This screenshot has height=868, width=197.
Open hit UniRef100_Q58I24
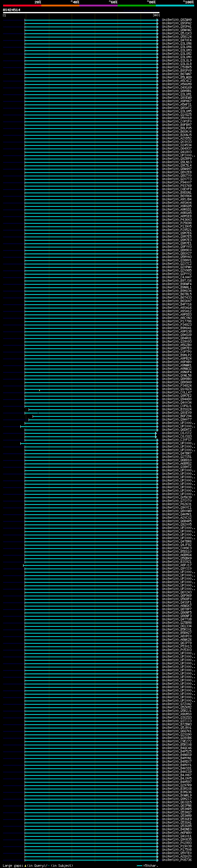pyautogui.click(x=177, y=37)
